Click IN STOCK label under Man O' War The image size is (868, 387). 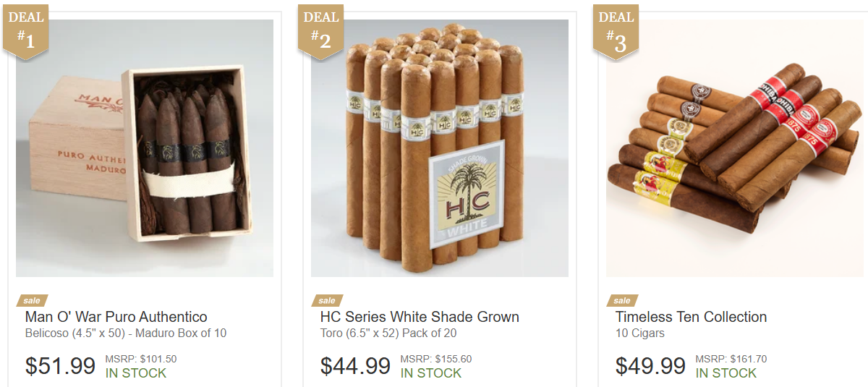coord(136,373)
